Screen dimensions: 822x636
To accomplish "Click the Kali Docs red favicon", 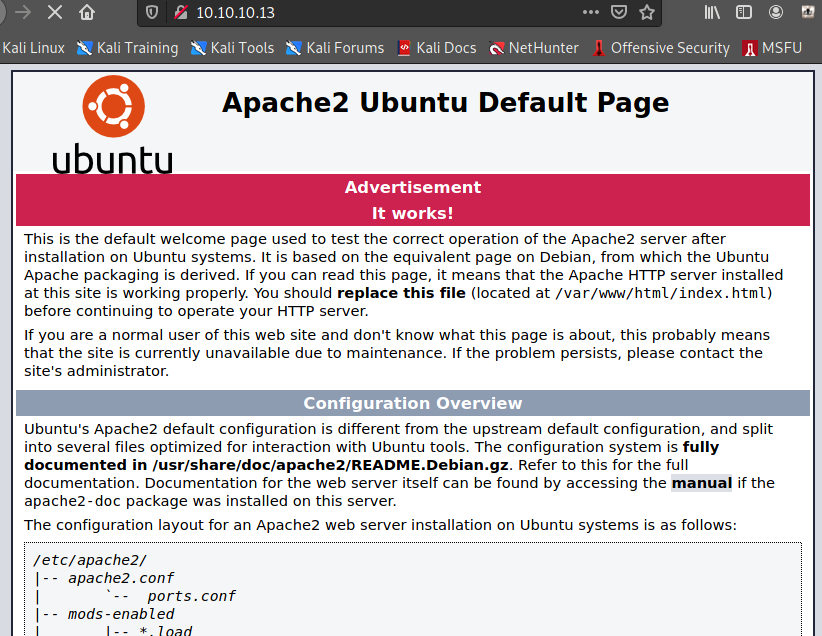I will tap(404, 48).
